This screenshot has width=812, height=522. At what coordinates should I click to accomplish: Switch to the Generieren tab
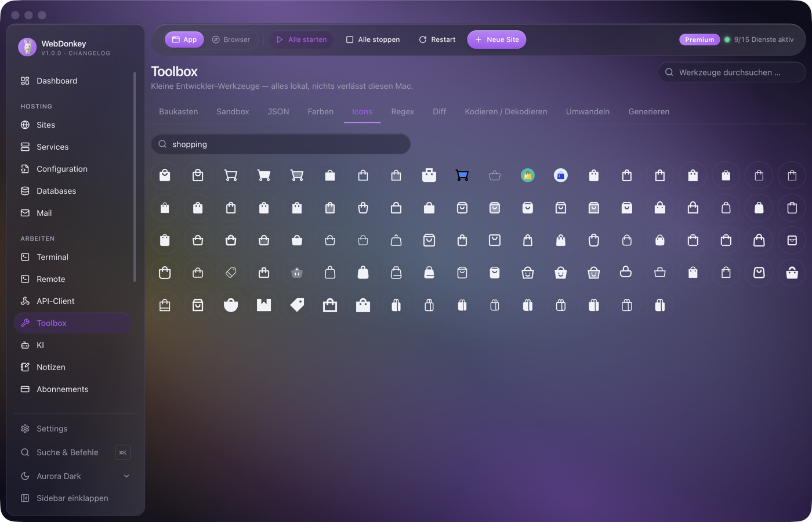(649, 111)
